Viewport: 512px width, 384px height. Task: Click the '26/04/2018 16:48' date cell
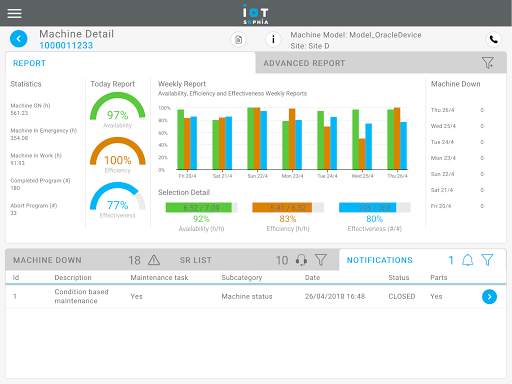tap(335, 296)
